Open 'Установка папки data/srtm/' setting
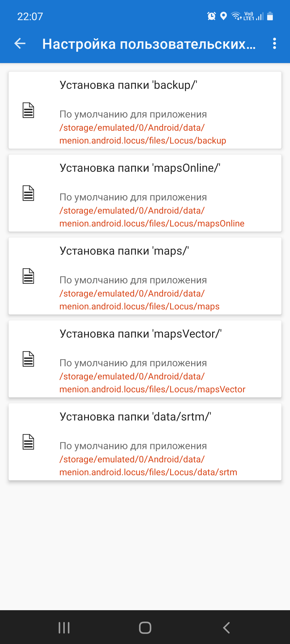The width and height of the screenshot is (290, 644). (x=135, y=417)
